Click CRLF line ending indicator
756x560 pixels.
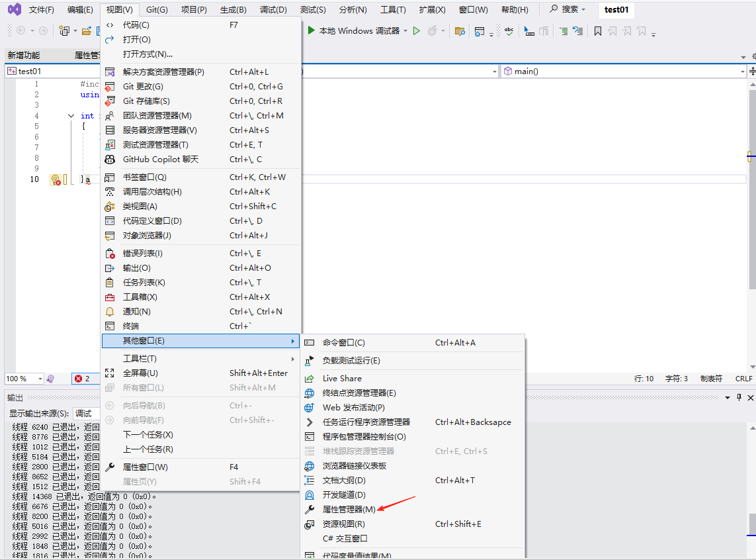[743, 379]
